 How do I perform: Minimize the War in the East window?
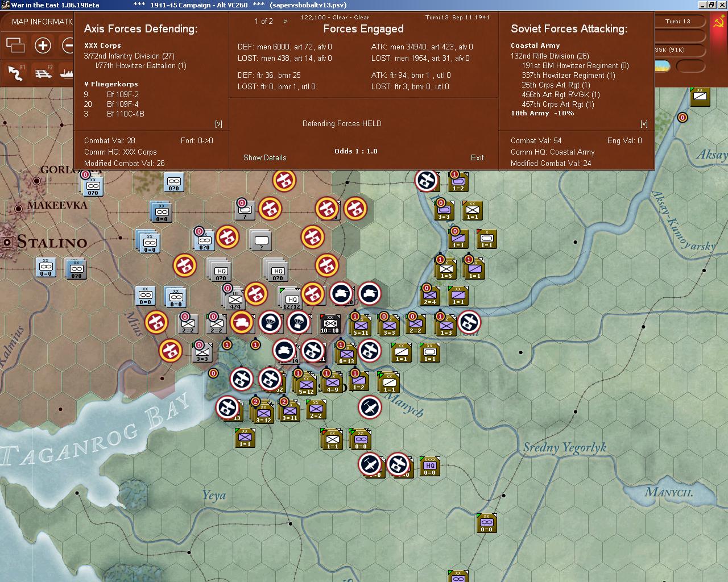[x=702, y=5]
